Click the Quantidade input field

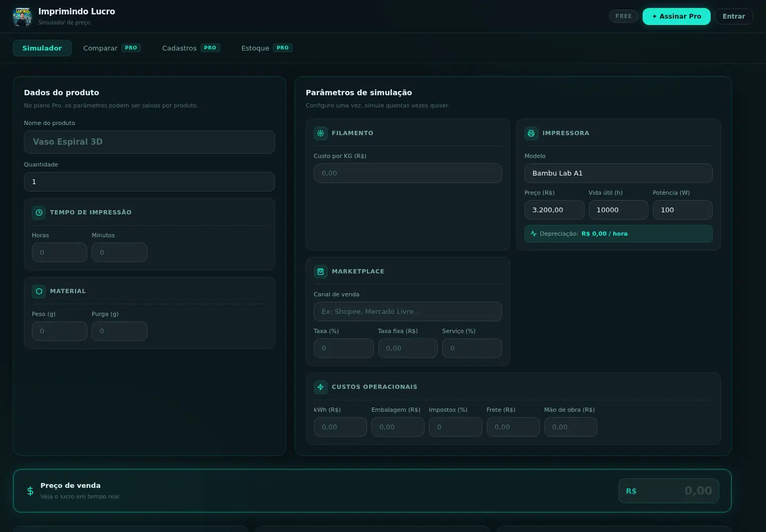point(149,182)
